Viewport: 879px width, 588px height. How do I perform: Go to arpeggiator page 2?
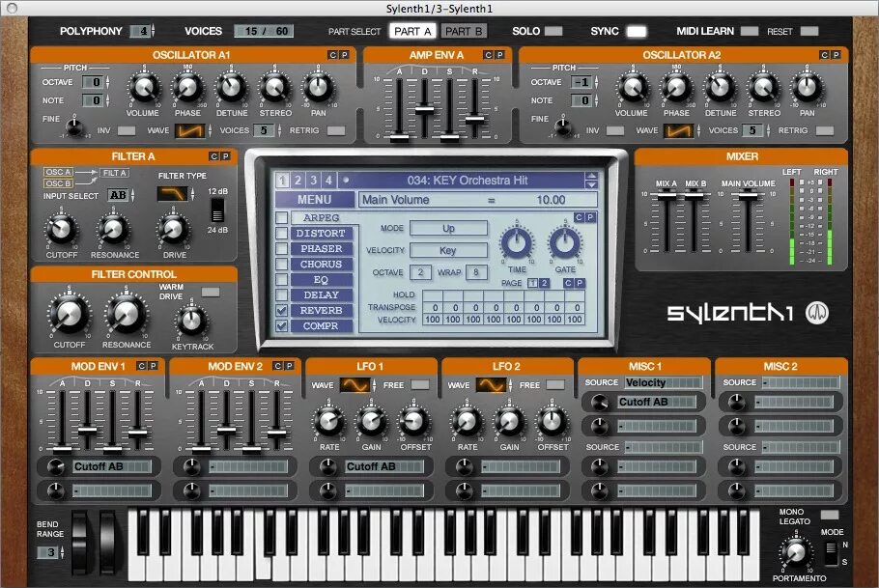[x=544, y=283]
